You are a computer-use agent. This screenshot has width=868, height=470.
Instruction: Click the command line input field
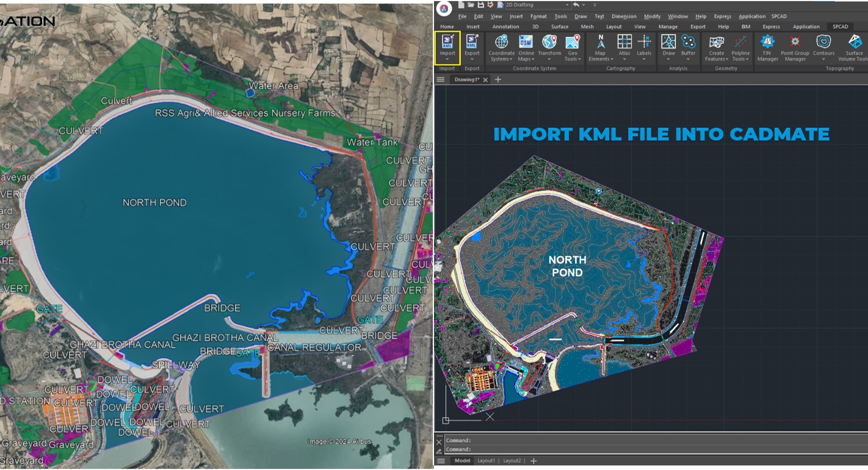(653, 449)
